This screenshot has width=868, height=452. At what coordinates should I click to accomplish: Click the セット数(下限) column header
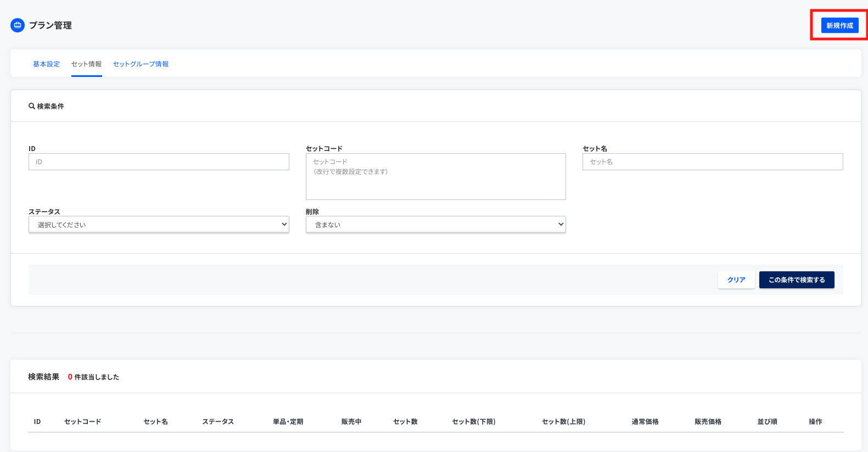[x=474, y=422]
